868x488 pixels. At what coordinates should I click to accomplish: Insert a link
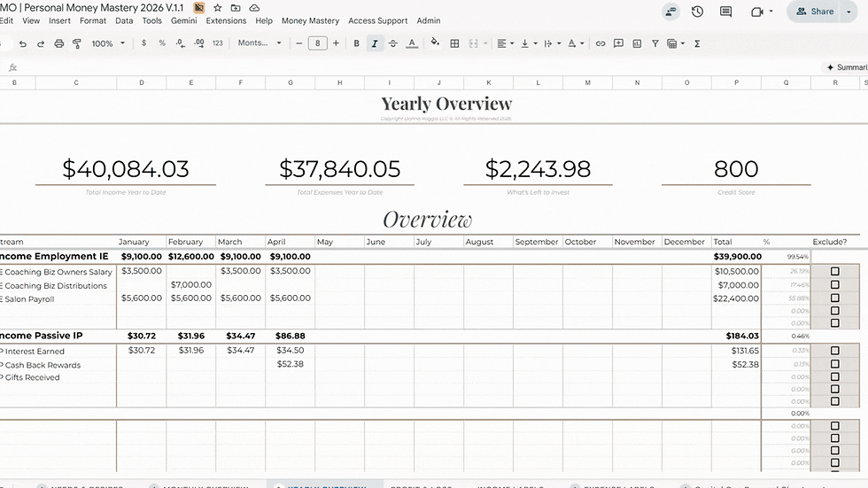[601, 43]
